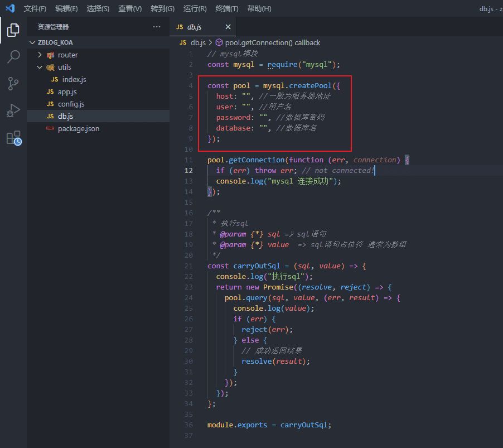The image size is (503, 448).
Task: Click pool.query call on line 24
Action: pos(246,297)
